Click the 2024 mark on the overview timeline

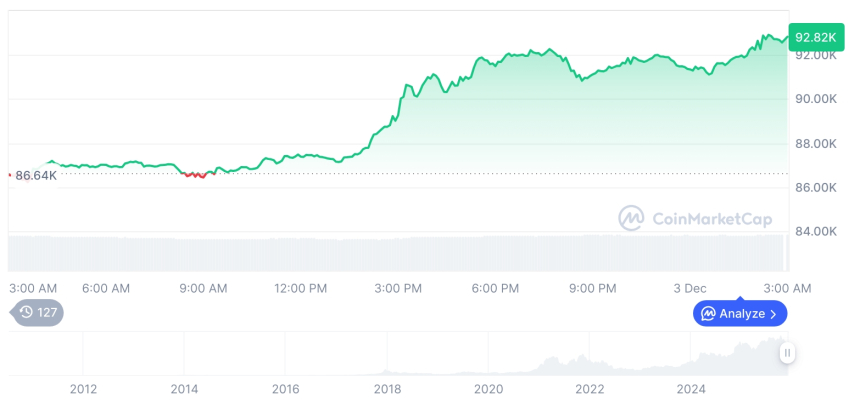[691, 389]
